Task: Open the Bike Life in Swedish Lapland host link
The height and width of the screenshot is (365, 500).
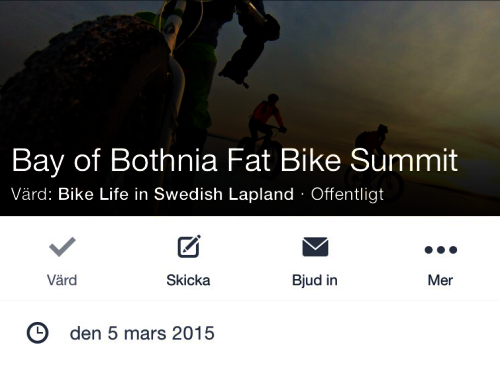Action: click(176, 194)
